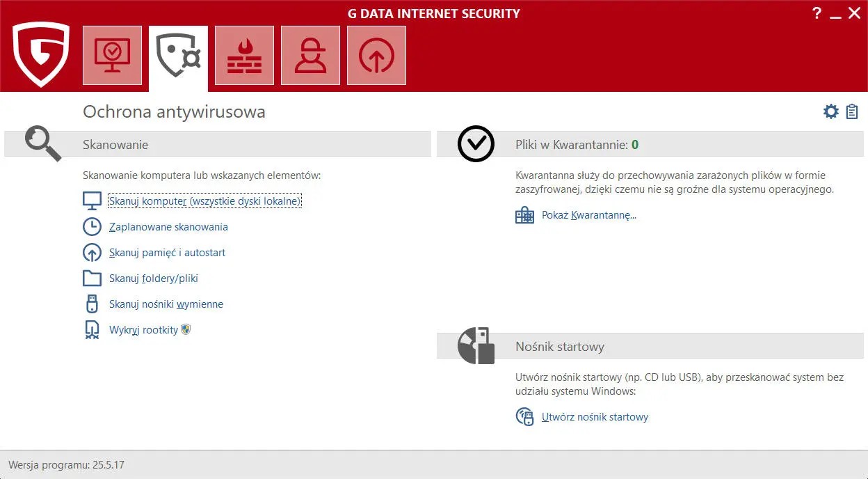Click the USB icon beside Skanuj nośniki wymienne

pos(92,304)
